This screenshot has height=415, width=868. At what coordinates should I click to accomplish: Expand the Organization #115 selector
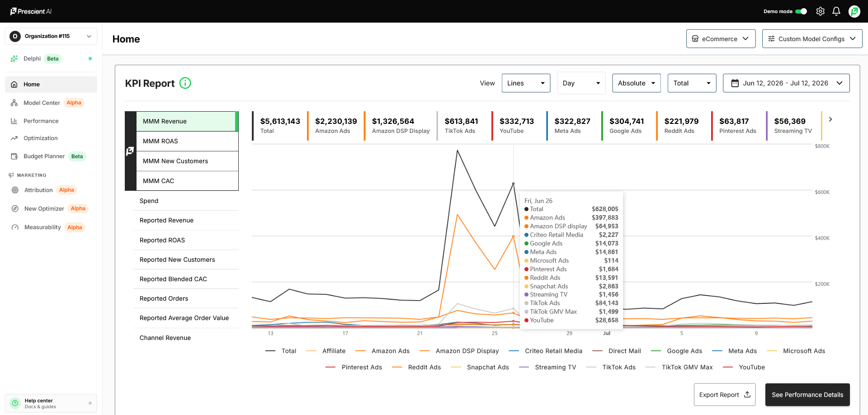tap(51, 36)
